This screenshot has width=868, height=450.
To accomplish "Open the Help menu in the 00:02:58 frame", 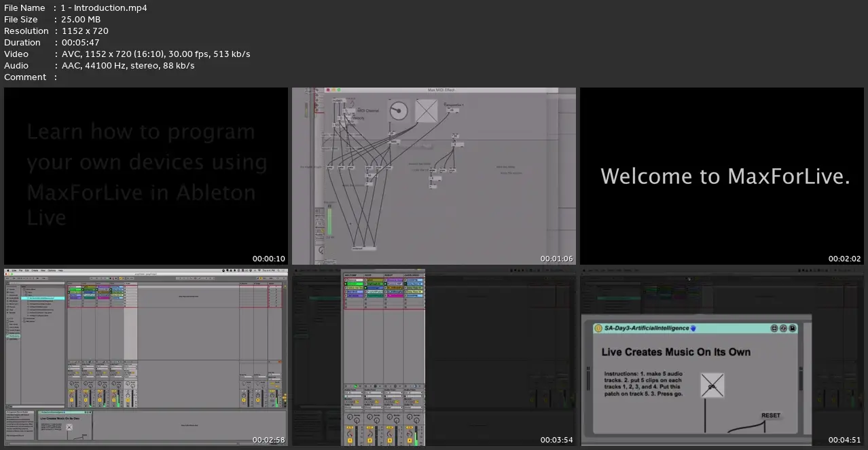I will [x=60, y=270].
